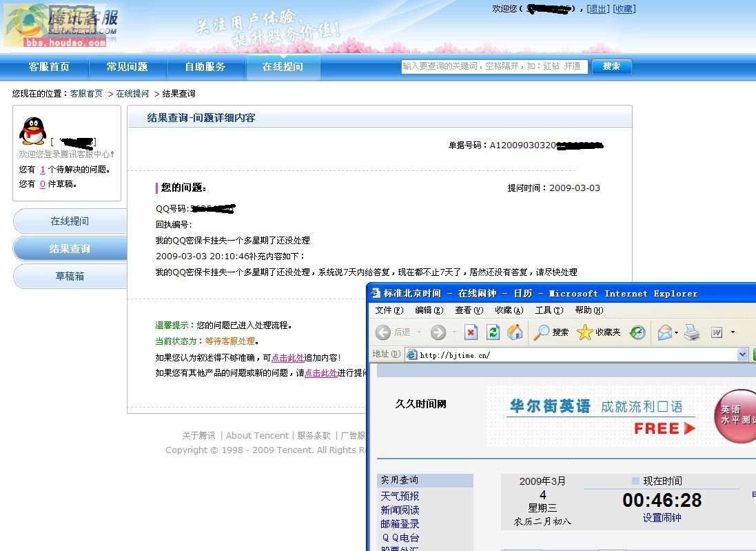Open the 帮助(H) menu in Internet Explorer
This screenshot has height=551, width=756.
click(x=589, y=310)
